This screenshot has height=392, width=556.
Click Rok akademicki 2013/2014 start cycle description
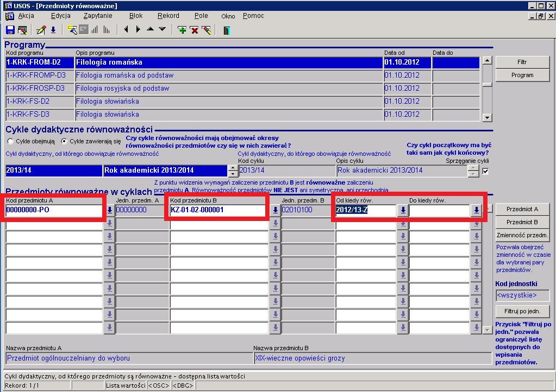pyautogui.click(x=165, y=170)
